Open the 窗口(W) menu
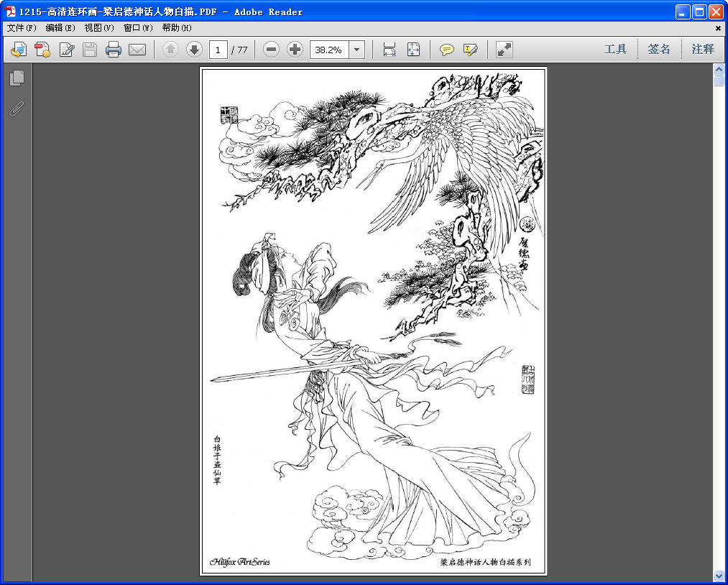The width and height of the screenshot is (728, 585). click(138, 28)
